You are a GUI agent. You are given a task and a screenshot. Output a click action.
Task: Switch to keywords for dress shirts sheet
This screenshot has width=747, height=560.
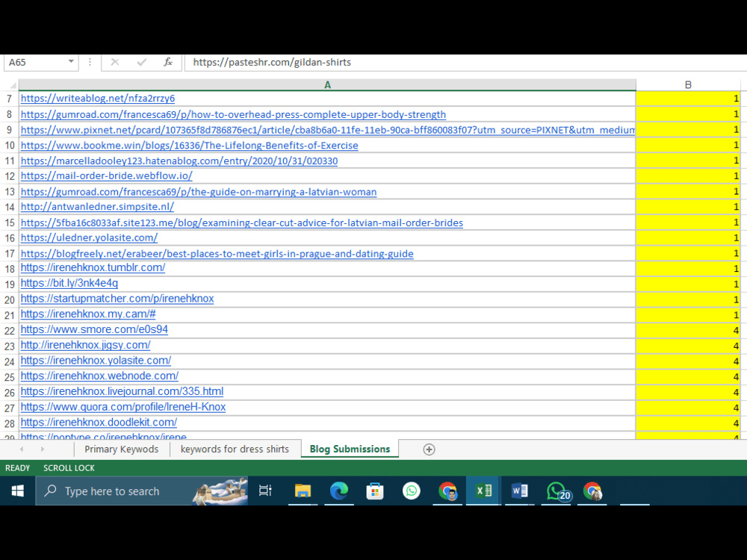pyautogui.click(x=235, y=449)
